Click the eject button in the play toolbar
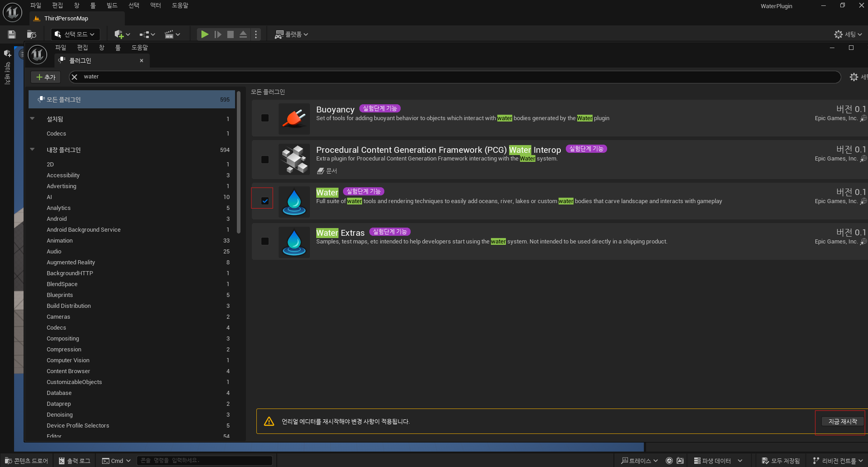 click(x=243, y=34)
